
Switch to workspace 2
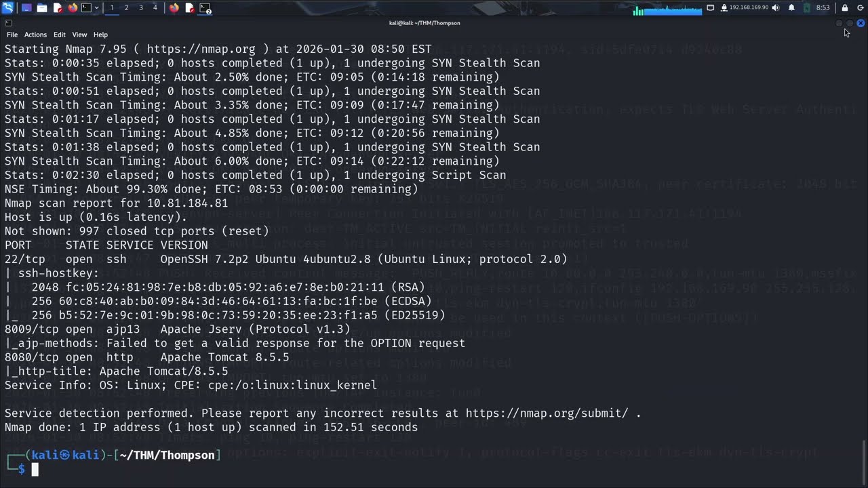point(126,7)
